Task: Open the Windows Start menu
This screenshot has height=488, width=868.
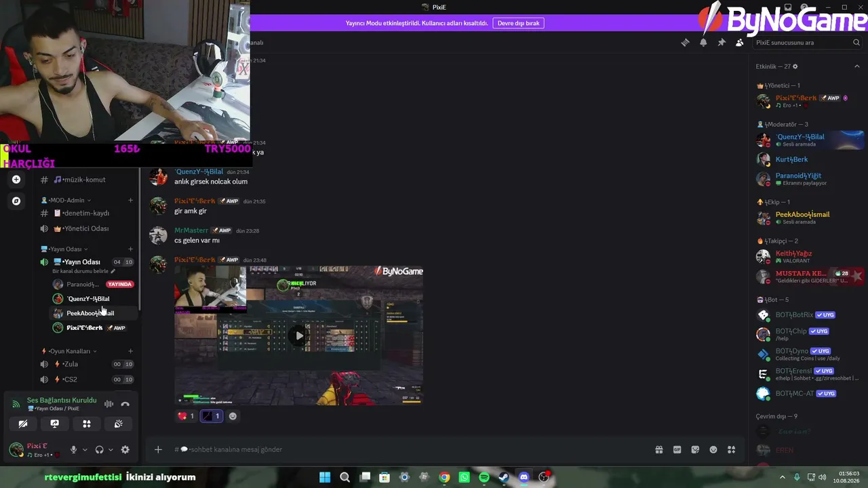Action: pos(325,477)
